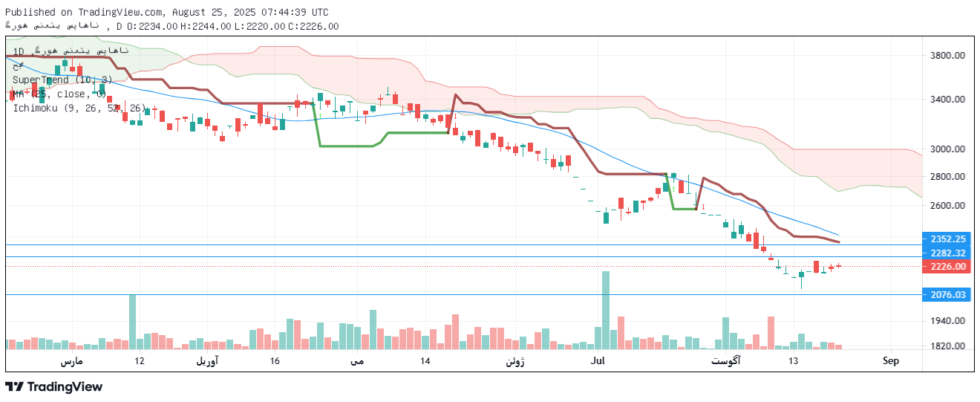
Task: Select the 2352.25 horizontal line price label
Action: click(948, 239)
